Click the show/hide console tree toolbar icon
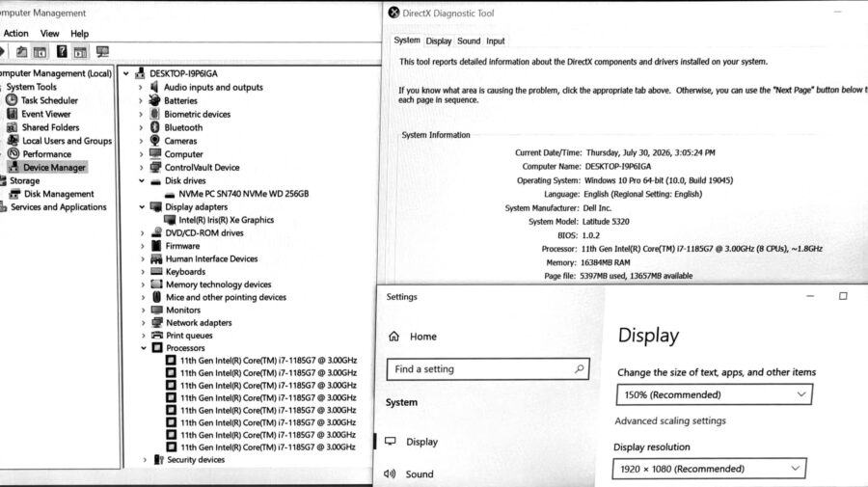The image size is (868, 487). tap(40, 52)
